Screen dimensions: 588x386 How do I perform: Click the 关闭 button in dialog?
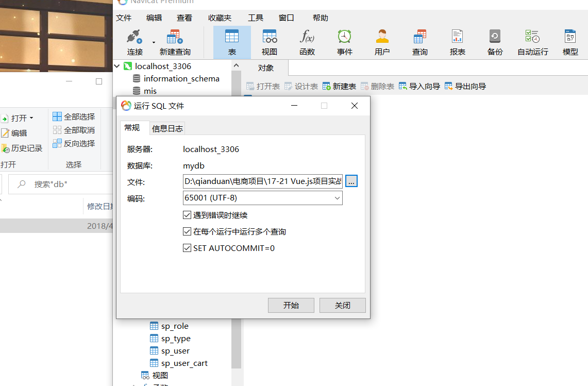tap(342, 306)
